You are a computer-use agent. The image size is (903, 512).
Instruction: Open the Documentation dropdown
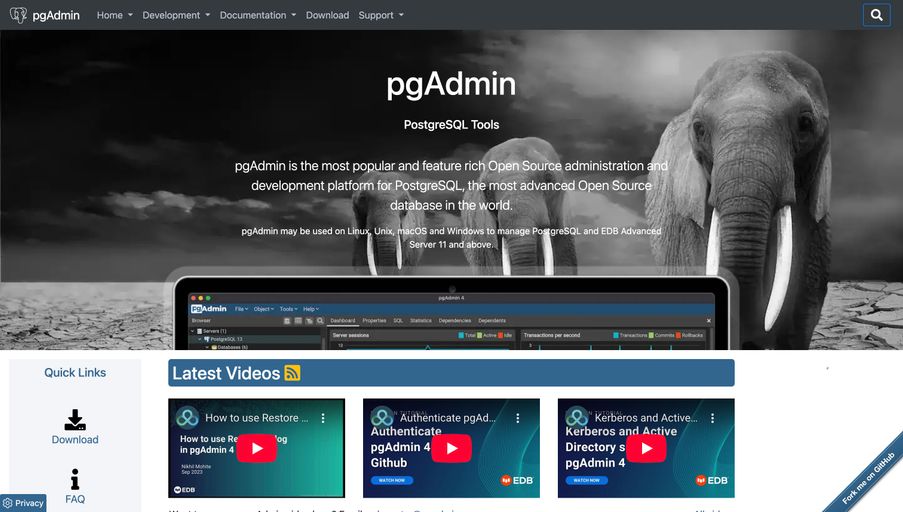257,15
